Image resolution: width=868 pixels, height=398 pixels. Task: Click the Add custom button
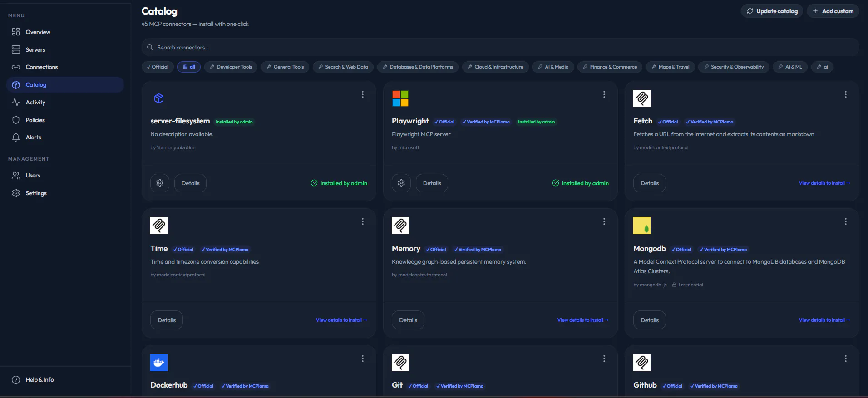[x=833, y=11]
